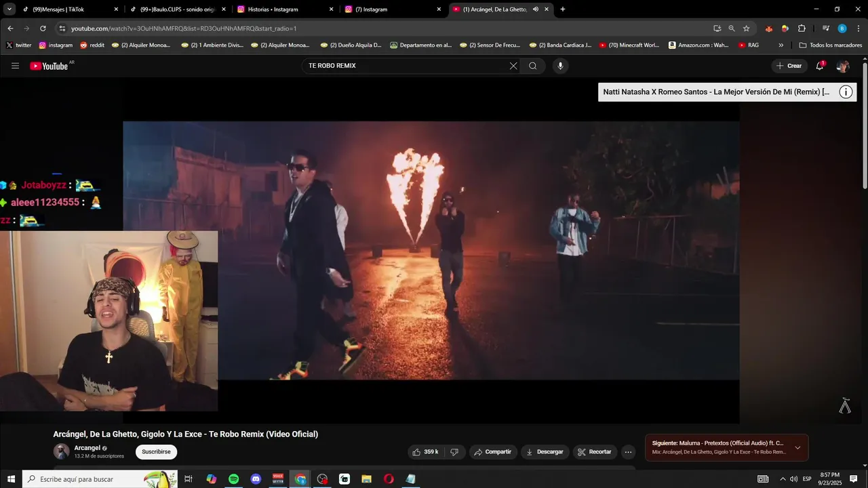Image resolution: width=868 pixels, height=488 pixels.
Task: Reload the page in Chrome
Action: (x=43, y=28)
